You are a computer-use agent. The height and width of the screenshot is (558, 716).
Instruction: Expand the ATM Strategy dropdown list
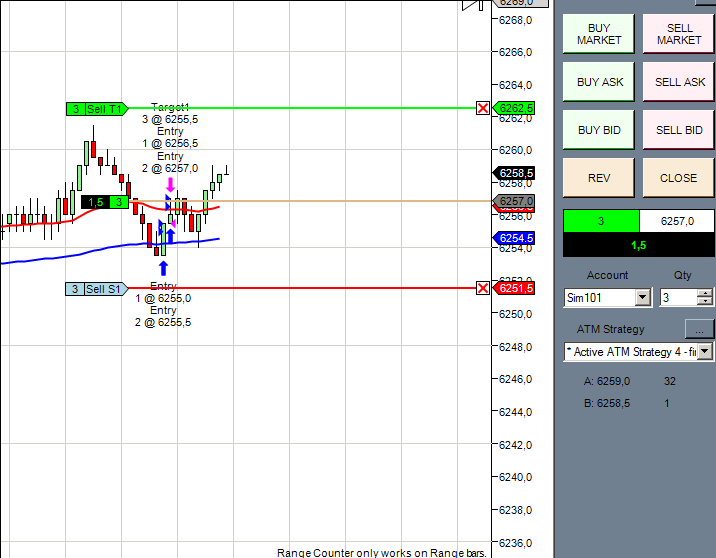click(x=705, y=352)
